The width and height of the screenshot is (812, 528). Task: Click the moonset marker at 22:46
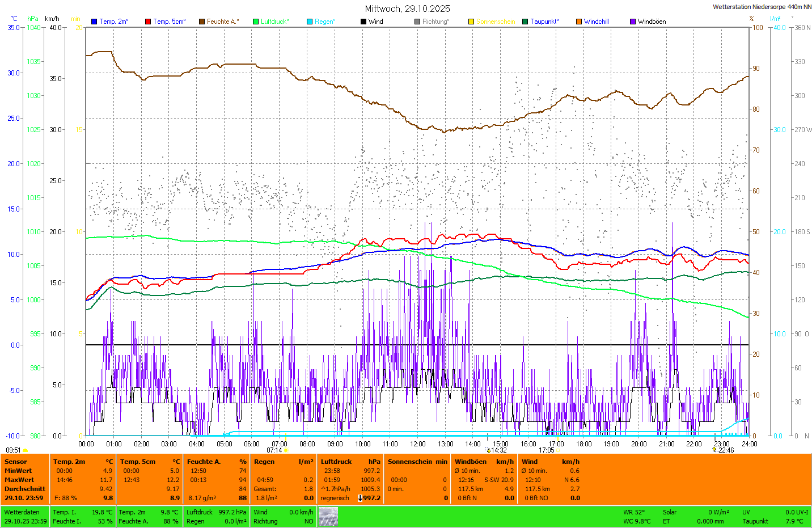point(714,450)
